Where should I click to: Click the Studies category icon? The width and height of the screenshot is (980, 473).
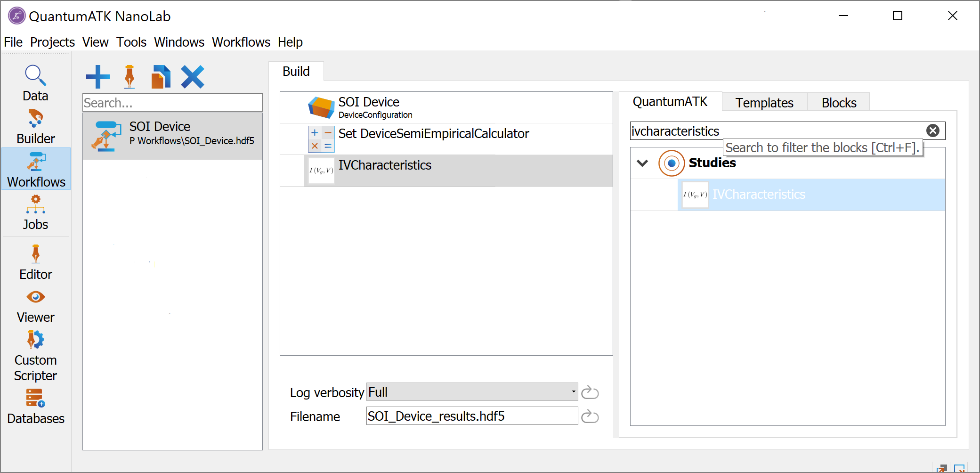coord(672,163)
